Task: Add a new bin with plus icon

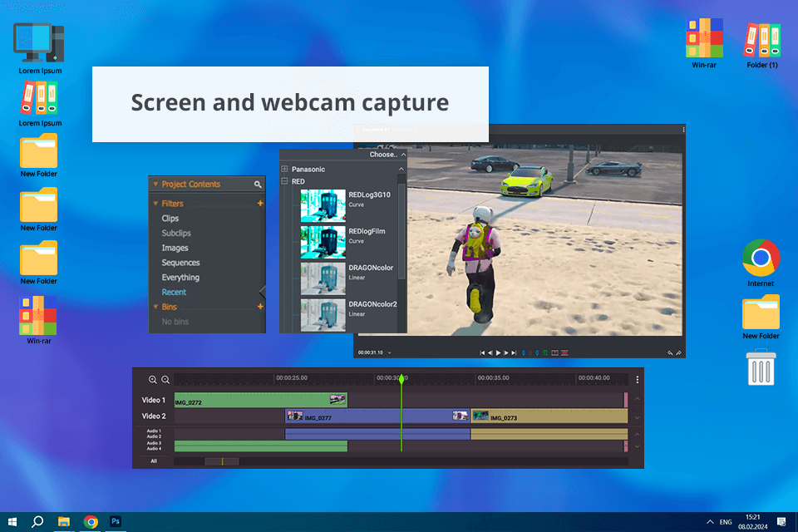Action: (x=260, y=307)
